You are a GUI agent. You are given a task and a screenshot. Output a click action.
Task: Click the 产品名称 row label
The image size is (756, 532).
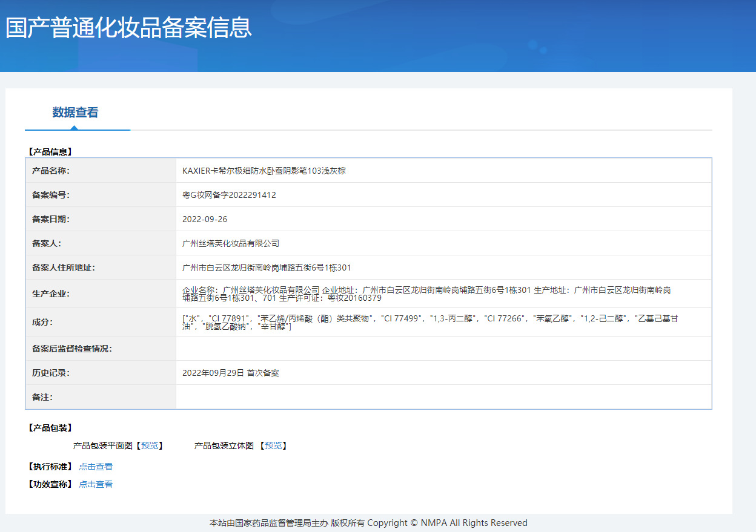tap(51, 171)
